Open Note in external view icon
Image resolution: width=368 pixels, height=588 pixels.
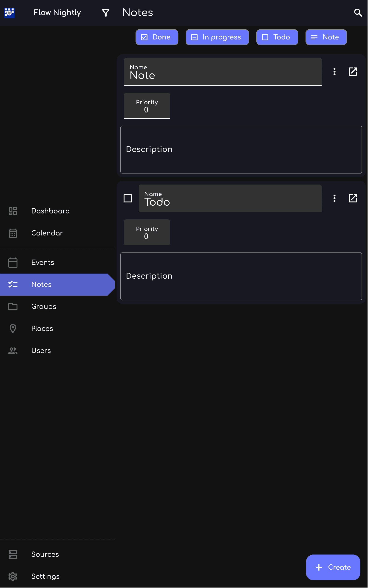click(353, 72)
